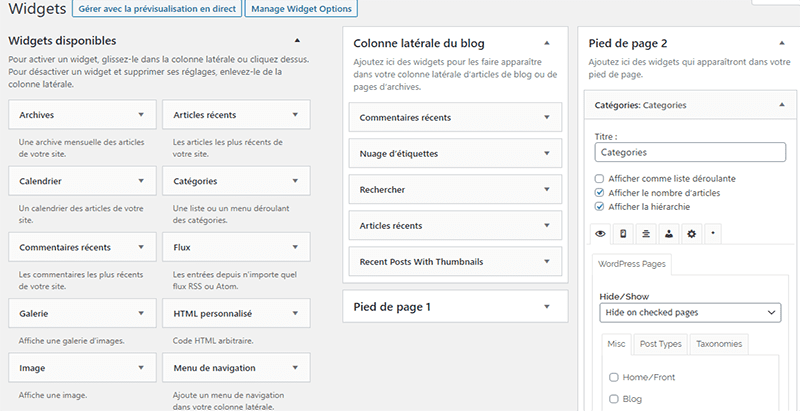
Task: Uncheck Afficher le nombre d'articles
Action: coord(599,193)
